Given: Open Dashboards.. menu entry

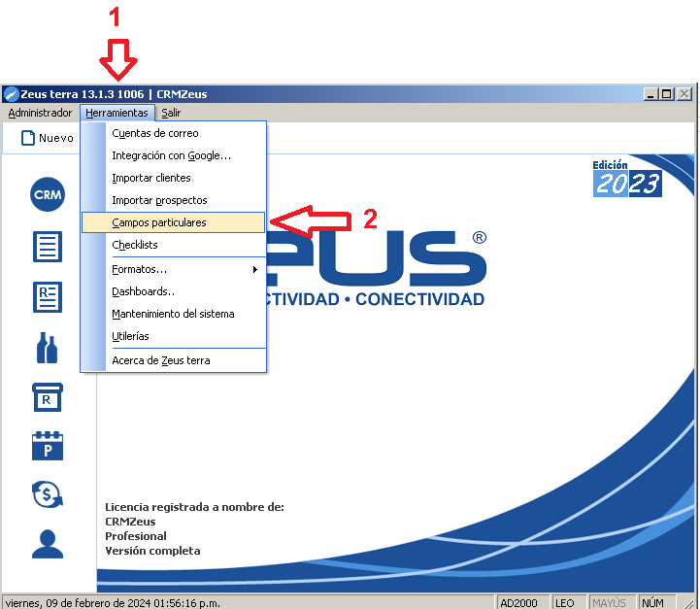Looking at the screenshot, I should (x=174, y=291).
